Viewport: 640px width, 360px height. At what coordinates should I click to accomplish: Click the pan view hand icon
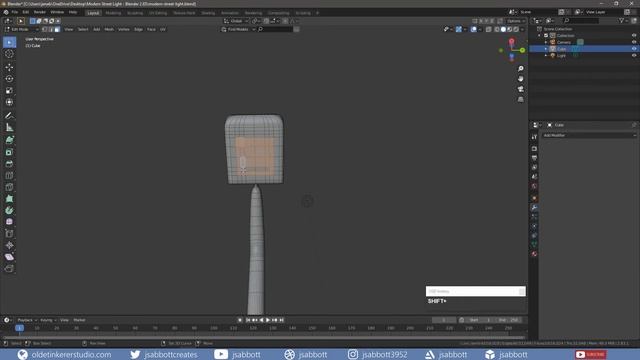tap(520, 79)
